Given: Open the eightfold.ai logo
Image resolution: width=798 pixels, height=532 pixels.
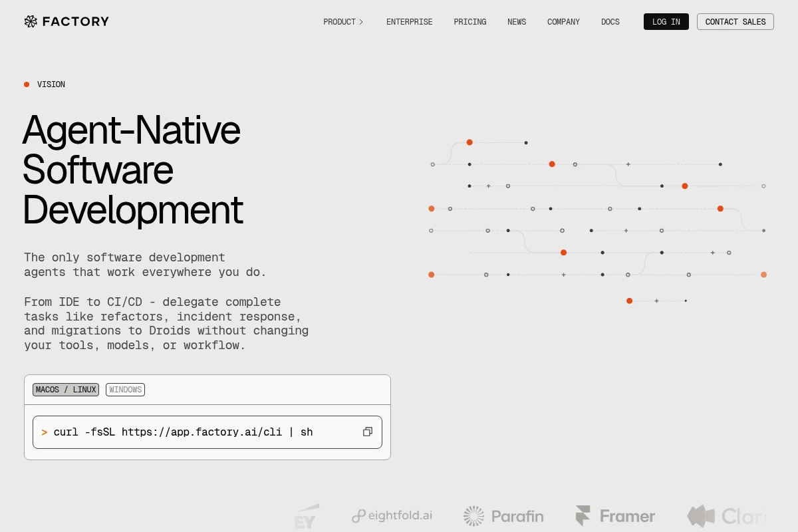Looking at the screenshot, I should click(x=392, y=515).
